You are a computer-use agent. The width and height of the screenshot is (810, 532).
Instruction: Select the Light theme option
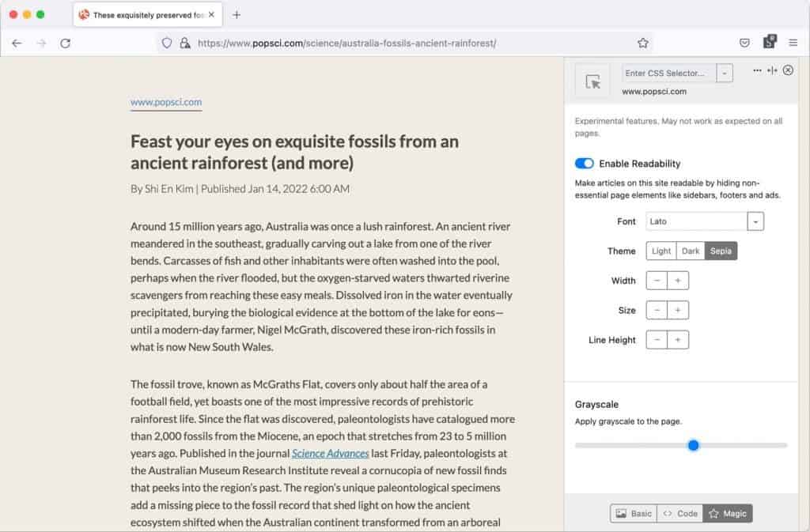click(x=661, y=251)
